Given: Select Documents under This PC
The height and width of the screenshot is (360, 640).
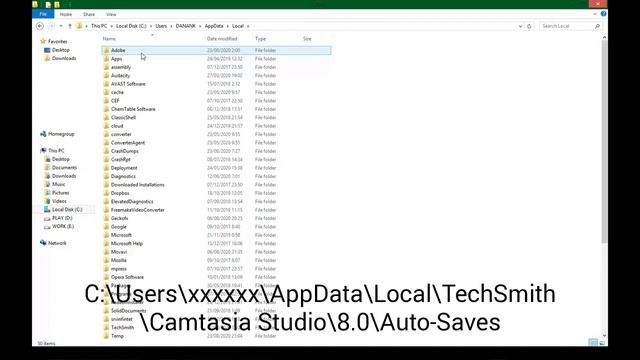Looking at the screenshot, I should [x=64, y=167].
